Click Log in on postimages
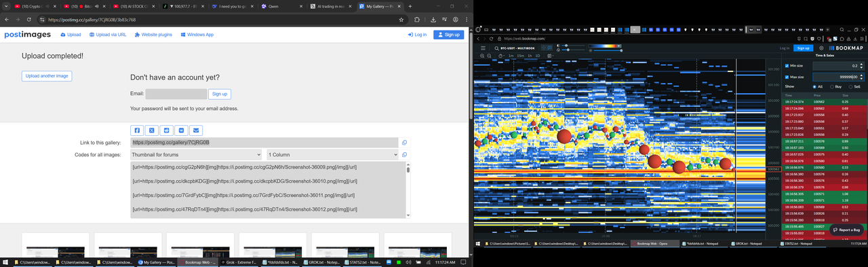The image size is (868, 267). pos(417,35)
